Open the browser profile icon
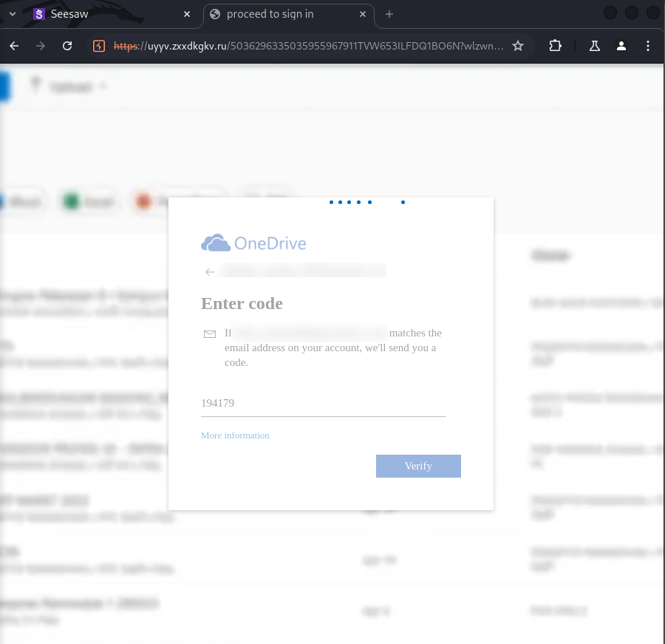The height and width of the screenshot is (644, 665). click(x=621, y=46)
